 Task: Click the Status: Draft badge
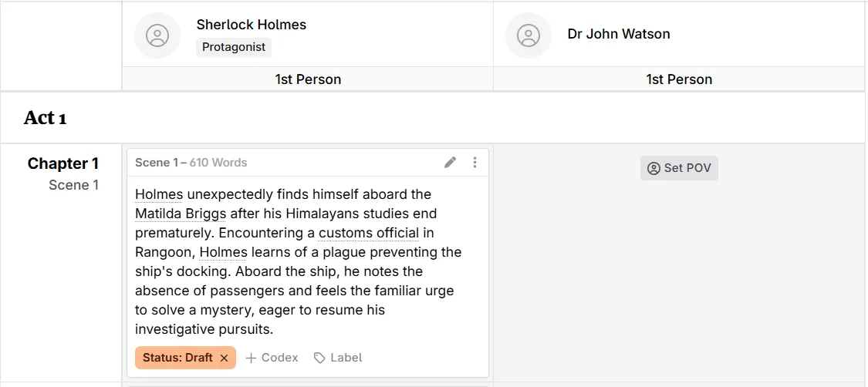(x=177, y=358)
